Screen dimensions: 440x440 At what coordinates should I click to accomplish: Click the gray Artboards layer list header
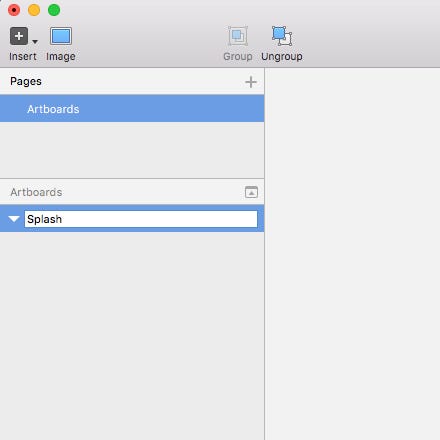[36, 192]
